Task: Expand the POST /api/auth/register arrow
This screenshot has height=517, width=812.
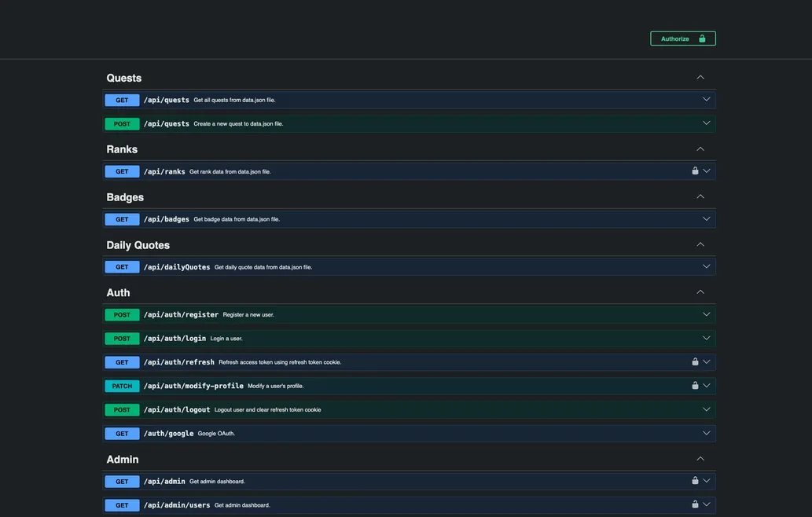Action: [x=707, y=314]
